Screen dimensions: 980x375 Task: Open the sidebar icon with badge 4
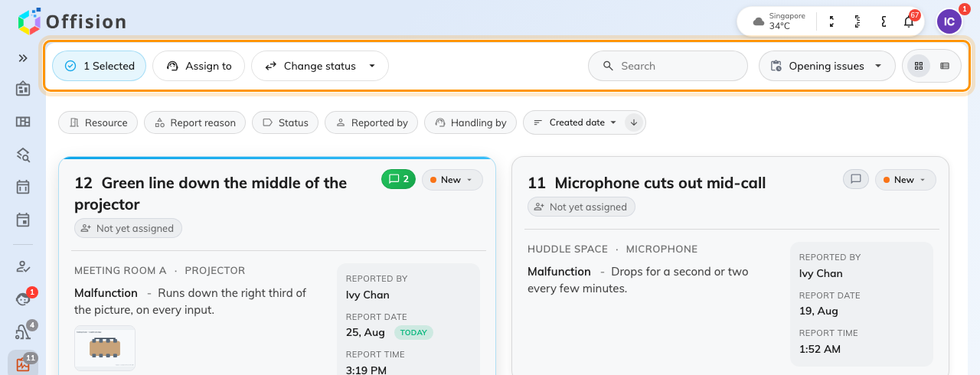click(23, 332)
